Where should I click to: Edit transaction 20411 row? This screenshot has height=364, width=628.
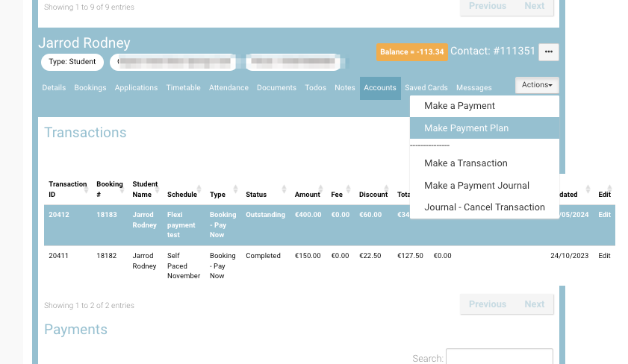pyautogui.click(x=604, y=256)
